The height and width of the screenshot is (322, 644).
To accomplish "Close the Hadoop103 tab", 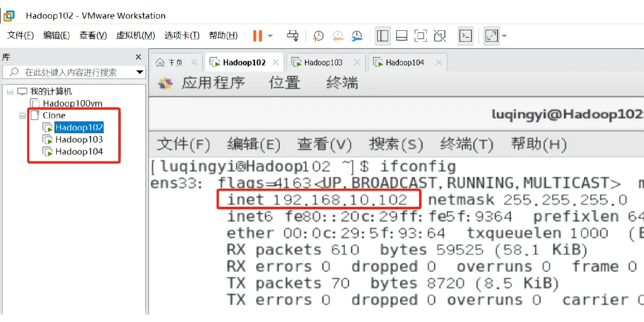I will [x=357, y=62].
